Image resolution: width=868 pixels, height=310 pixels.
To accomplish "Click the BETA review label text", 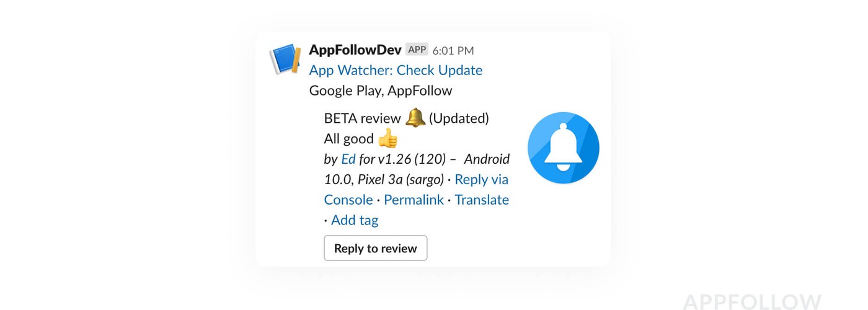I will click(x=362, y=118).
